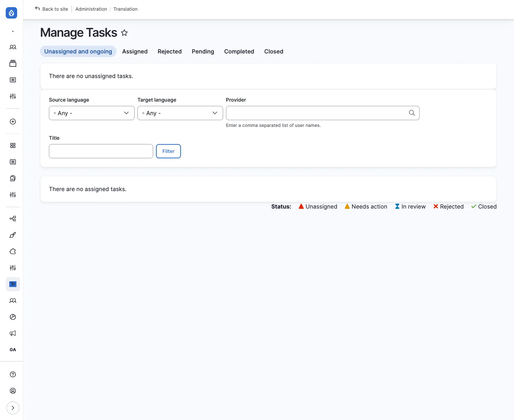Open the Content inbox icon in sidebar
The width and height of the screenshot is (514, 420).
[12, 63]
